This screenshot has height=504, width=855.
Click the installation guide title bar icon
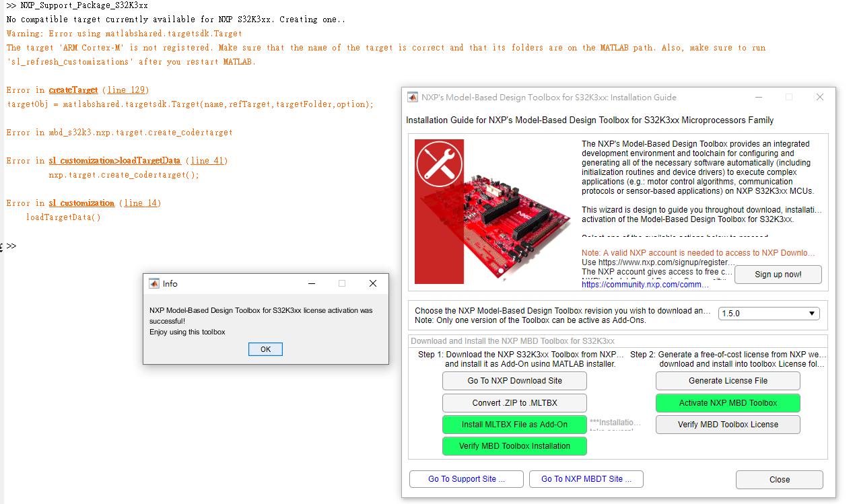tap(412, 97)
